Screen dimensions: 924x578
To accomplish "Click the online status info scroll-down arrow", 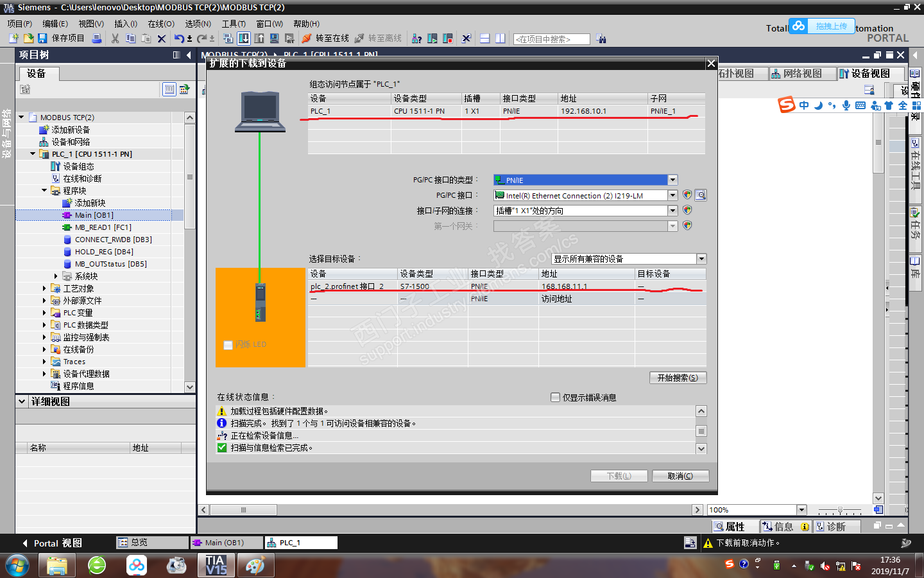I will tap(701, 449).
